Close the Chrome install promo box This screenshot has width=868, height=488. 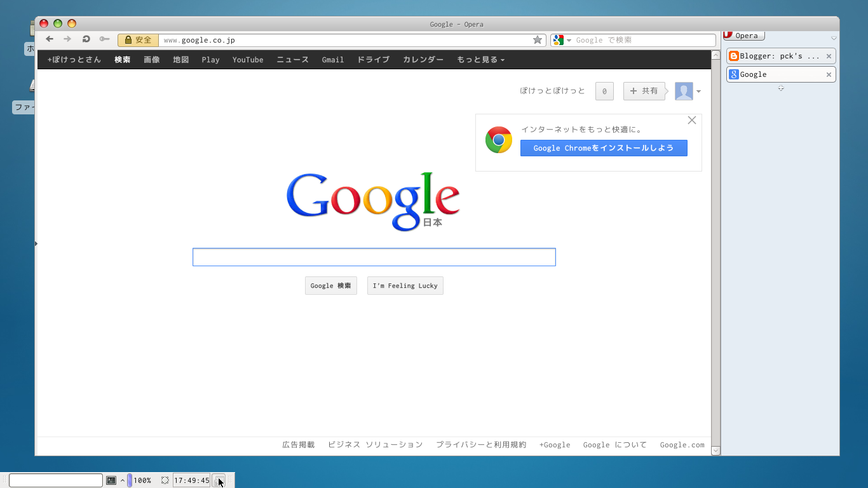click(692, 120)
